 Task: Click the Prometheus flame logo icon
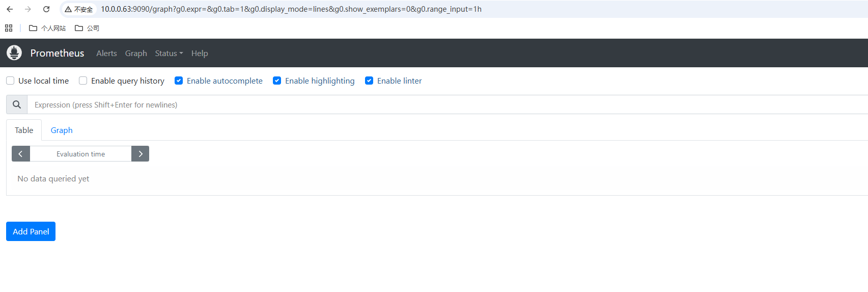[14, 52]
